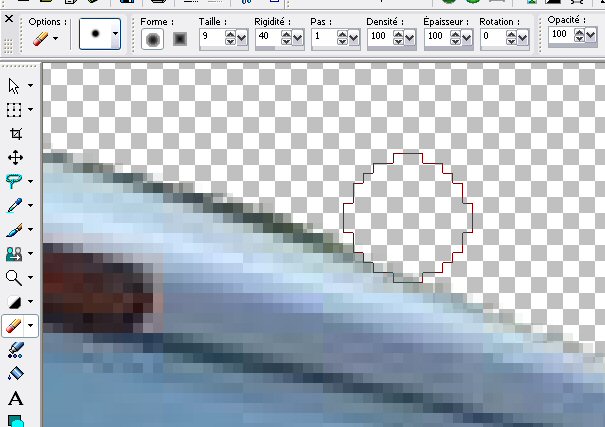605x427 pixels.
Task: Decrease Taille with the down arrow
Action: [x=230, y=41]
